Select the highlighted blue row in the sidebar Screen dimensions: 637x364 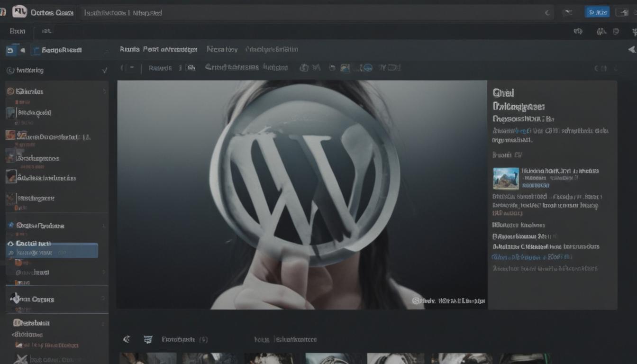coord(52,250)
